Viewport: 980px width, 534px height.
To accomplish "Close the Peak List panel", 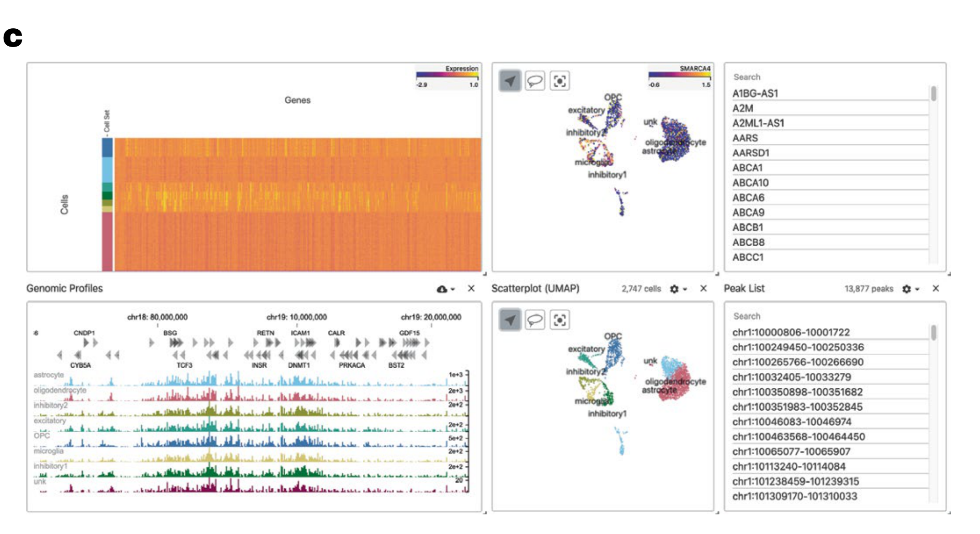I will (936, 289).
